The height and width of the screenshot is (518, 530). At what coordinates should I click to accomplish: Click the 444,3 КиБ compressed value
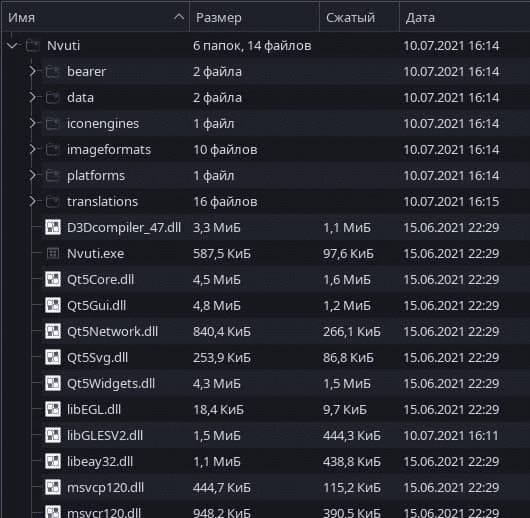coord(352,435)
